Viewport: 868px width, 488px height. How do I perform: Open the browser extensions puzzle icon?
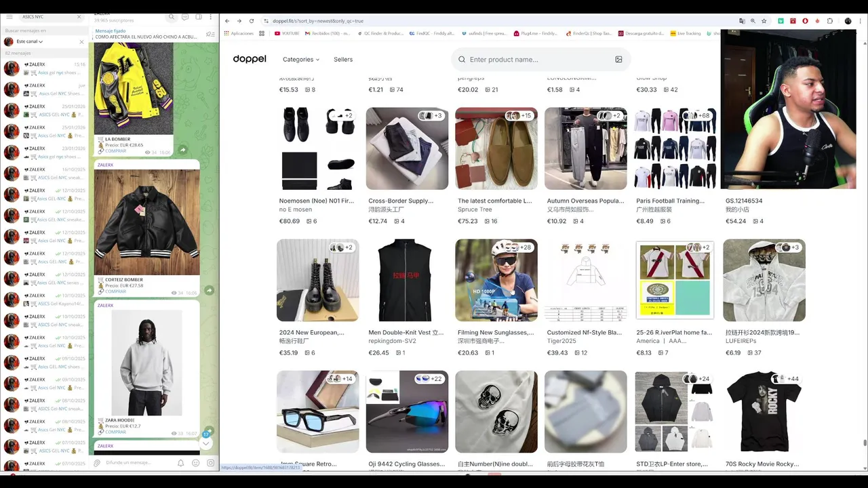pos(829,21)
